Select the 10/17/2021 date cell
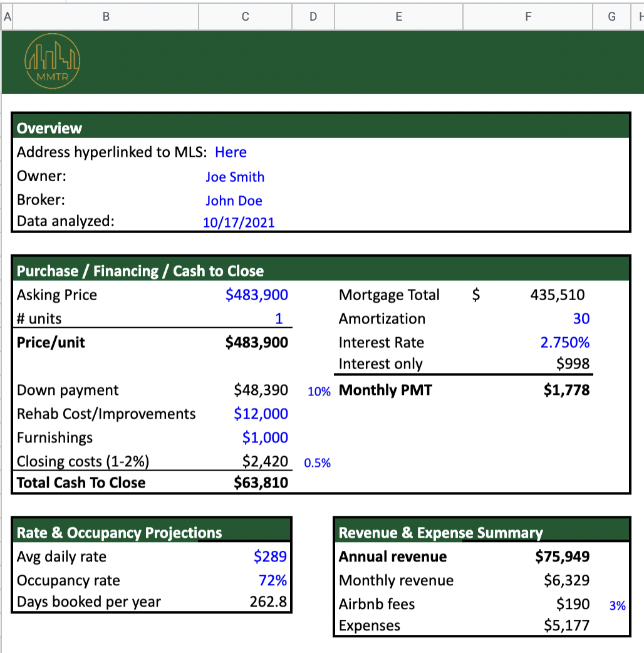This screenshot has width=644, height=653. 239,222
